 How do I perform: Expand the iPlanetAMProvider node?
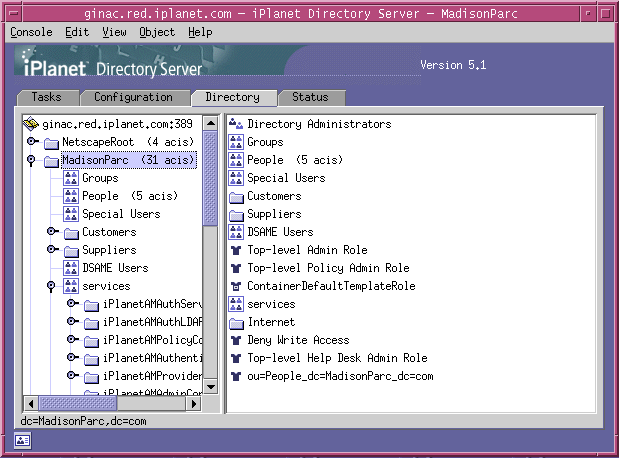pyautogui.click(x=73, y=375)
